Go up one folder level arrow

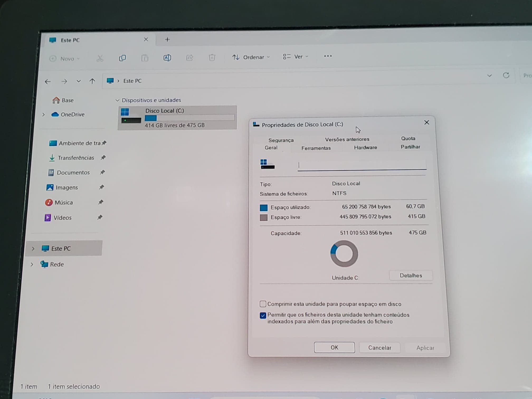(92, 81)
